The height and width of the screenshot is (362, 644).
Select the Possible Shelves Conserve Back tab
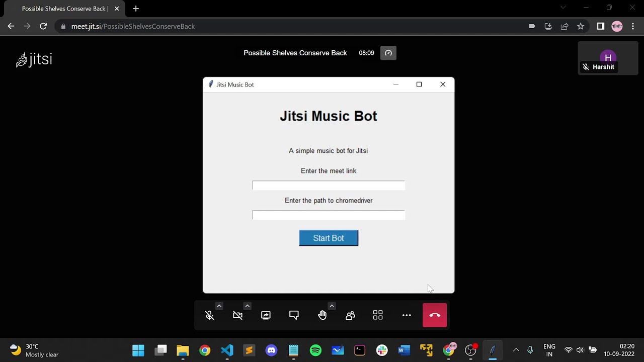coord(64,9)
